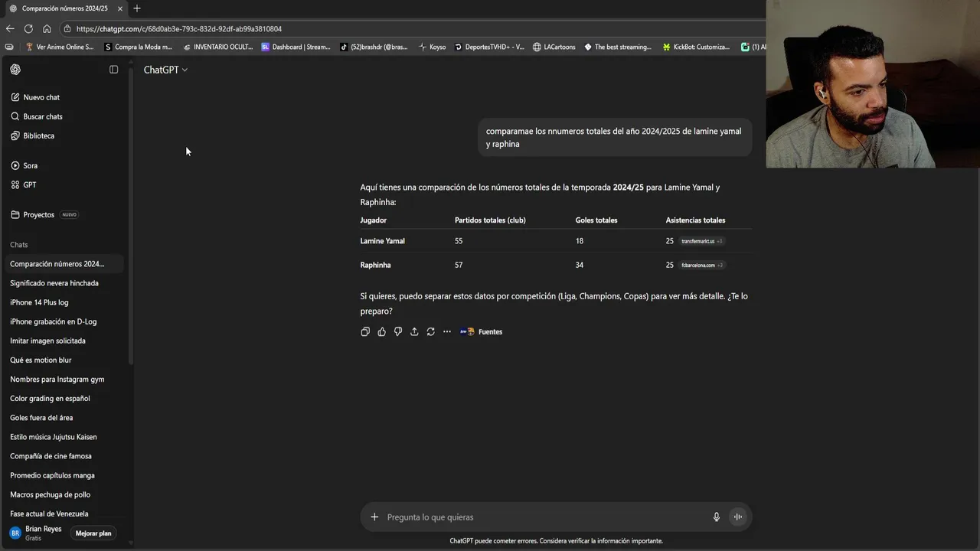Open 'INVENTARIO OCULT...' bookmark
This screenshot has height=551, width=980.
(218, 47)
